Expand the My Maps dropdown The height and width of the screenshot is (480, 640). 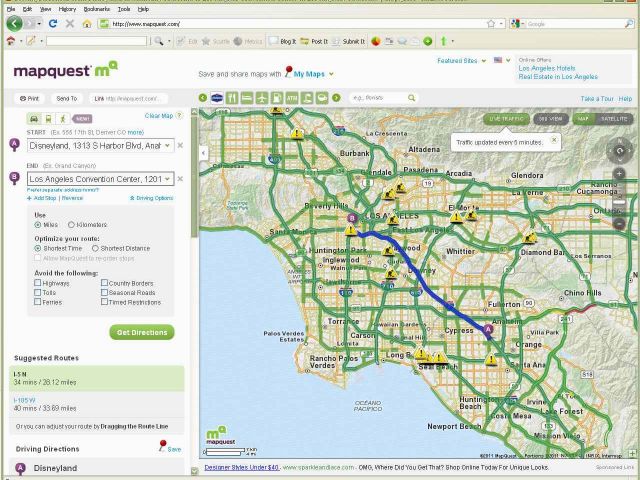pos(331,74)
